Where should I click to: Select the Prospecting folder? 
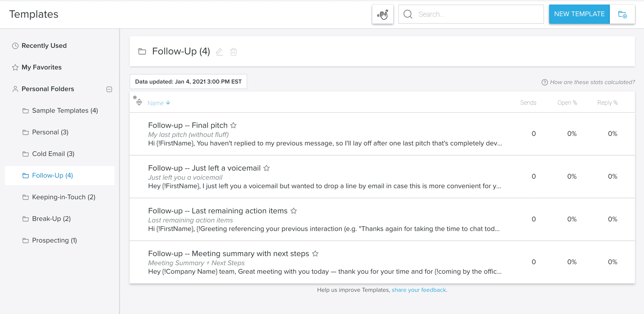[54, 240]
